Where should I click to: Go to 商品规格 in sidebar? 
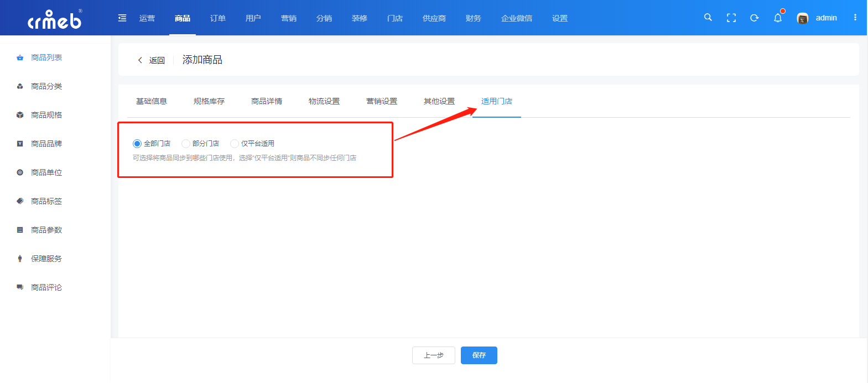coord(46,115)
